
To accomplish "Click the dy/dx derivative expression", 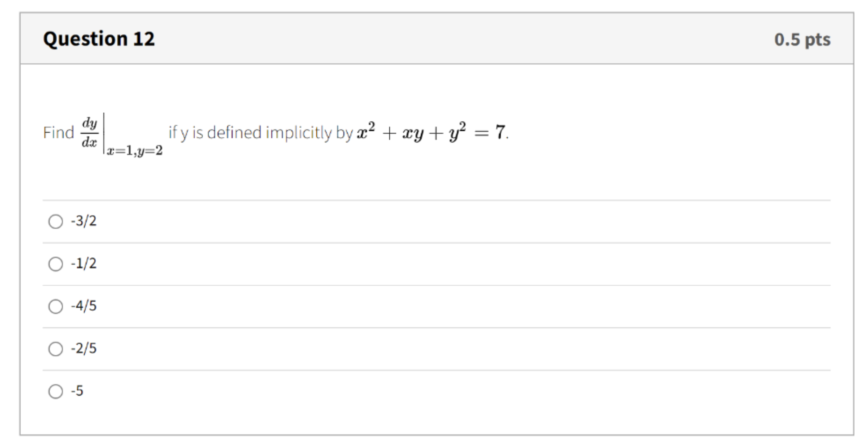I will pos(90,131).
